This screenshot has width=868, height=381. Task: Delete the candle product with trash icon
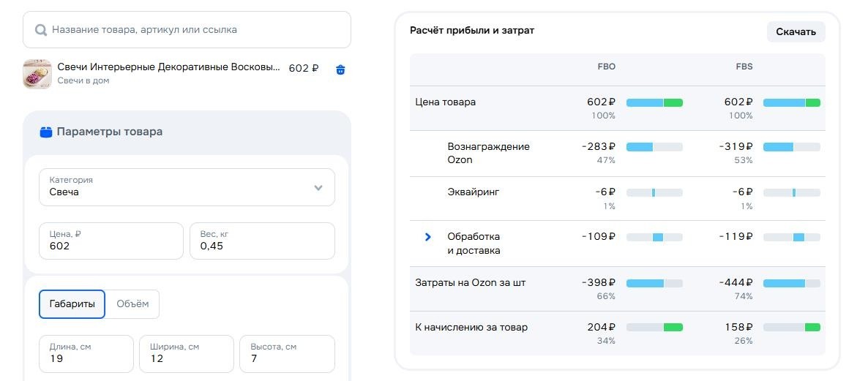(340, 69)
